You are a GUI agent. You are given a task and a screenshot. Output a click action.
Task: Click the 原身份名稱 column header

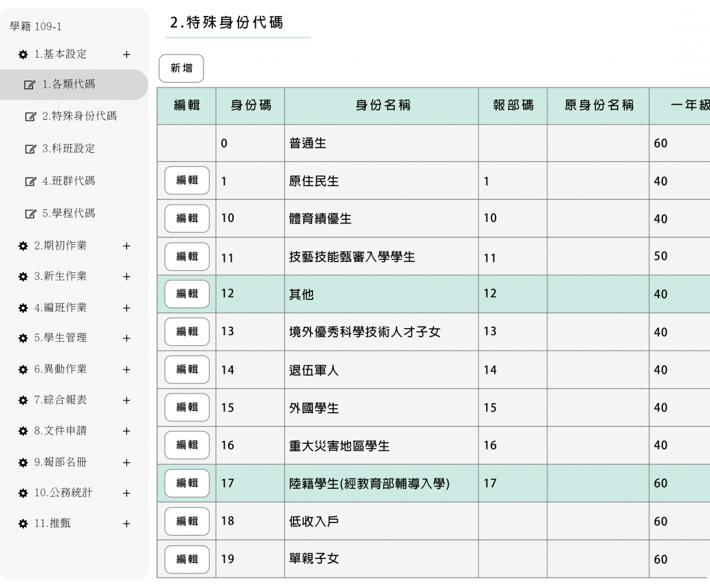tap(598, 106)
